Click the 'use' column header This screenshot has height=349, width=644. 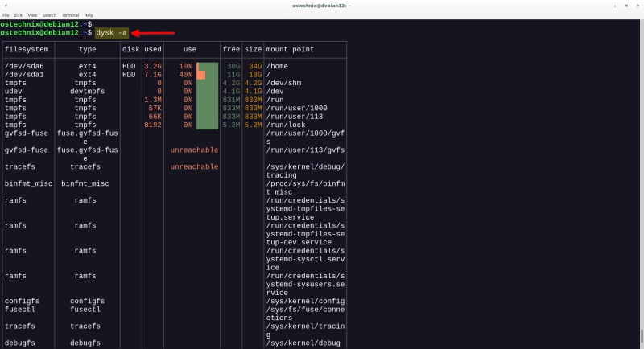coord(190,49)
